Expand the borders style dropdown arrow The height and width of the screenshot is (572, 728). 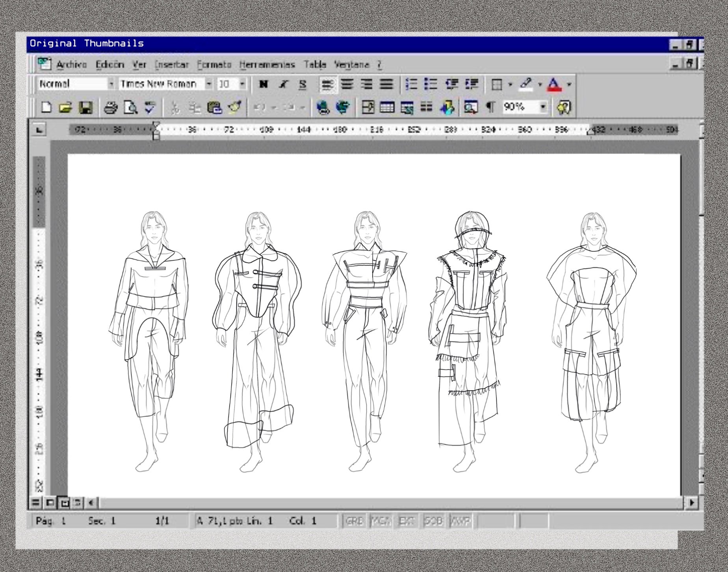click(510, 84)
